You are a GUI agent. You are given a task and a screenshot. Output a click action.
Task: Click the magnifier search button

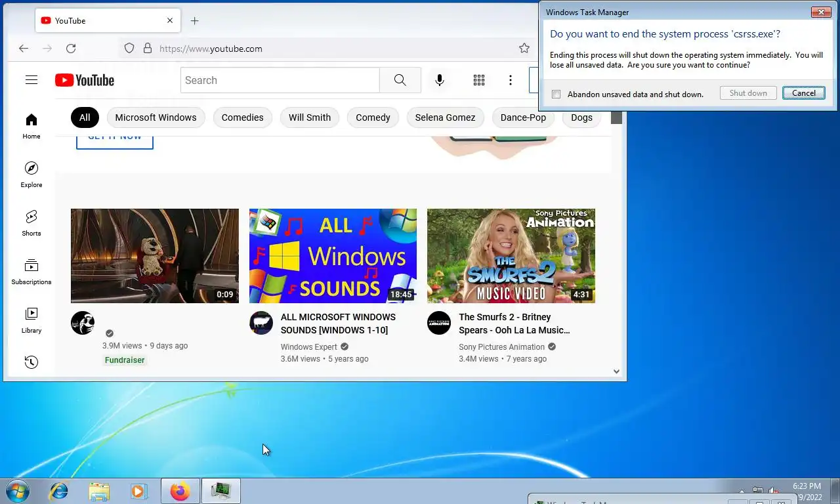(x=400, y=80)
